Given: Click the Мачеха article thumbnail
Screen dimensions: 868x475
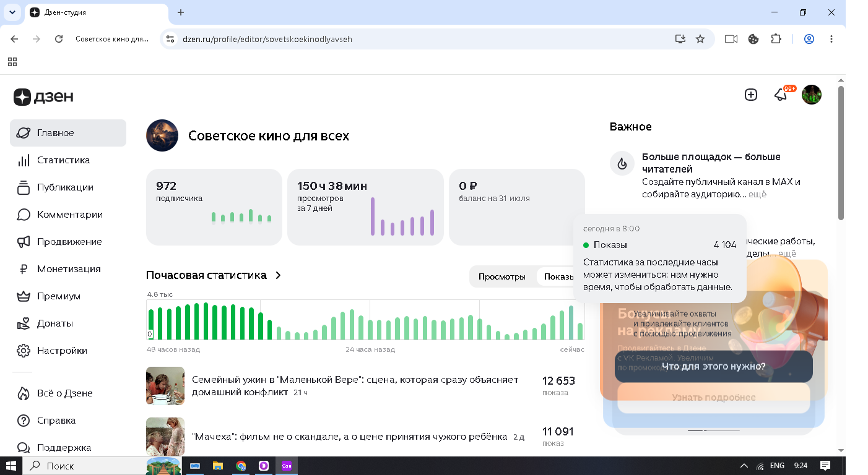Looking at the screenshot, I should [x=165, y=437].
